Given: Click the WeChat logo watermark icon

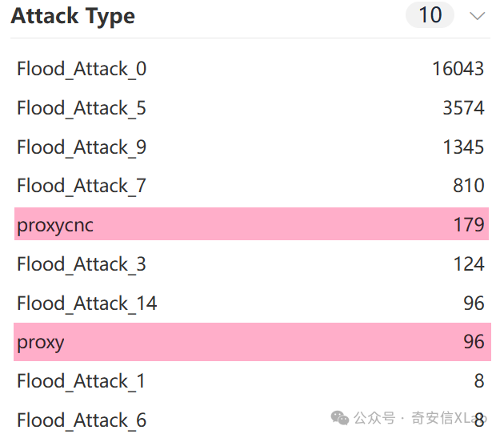Looking at the screenshot, I should tap(340, 418).
